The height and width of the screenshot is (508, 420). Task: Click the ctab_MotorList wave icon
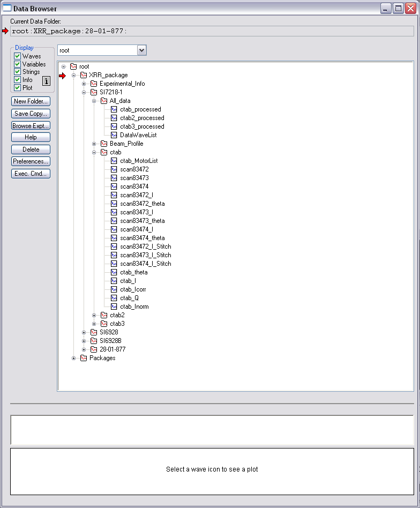click(x=114, y=161)
